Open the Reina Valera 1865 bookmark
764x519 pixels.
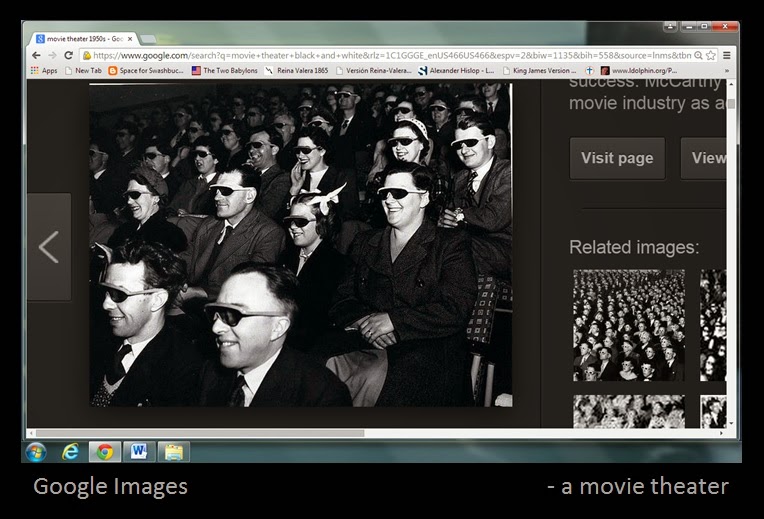(x=297, y=70)
